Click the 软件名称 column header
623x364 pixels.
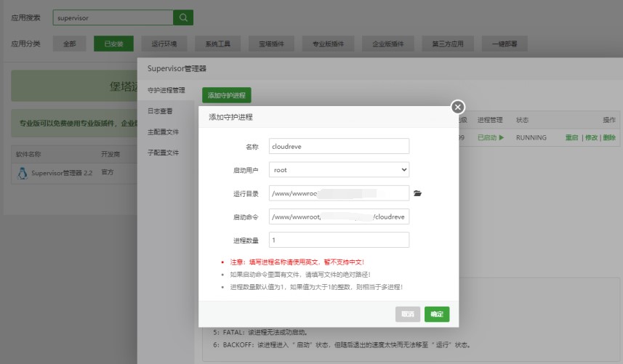28,154
